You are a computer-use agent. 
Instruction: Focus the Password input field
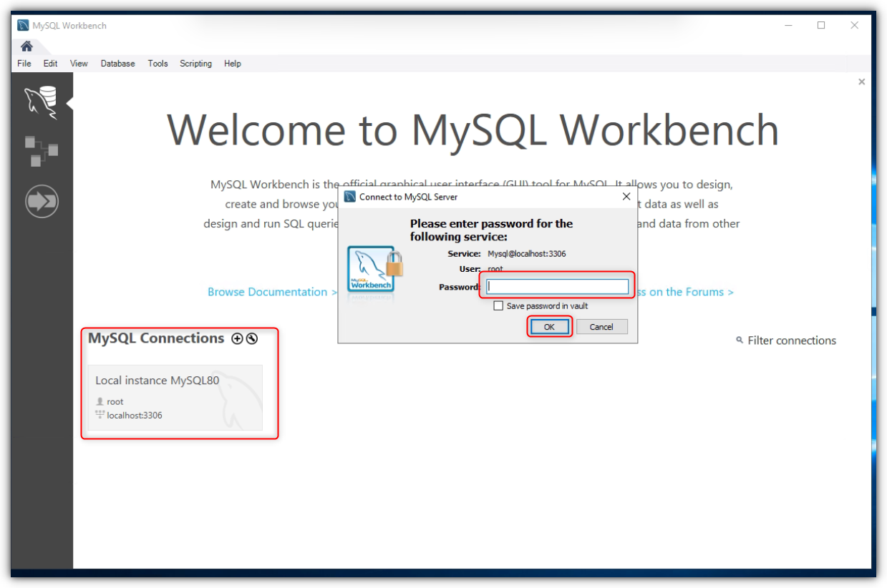point(557,287)
